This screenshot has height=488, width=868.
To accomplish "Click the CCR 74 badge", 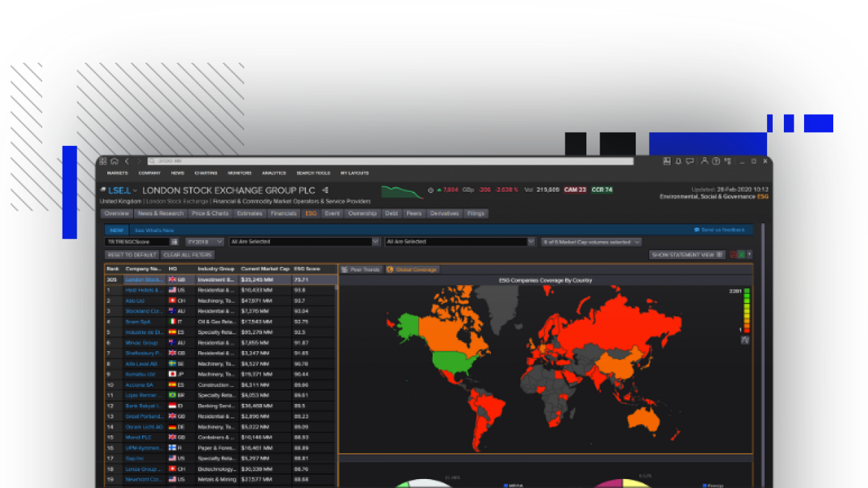I will pyautogui.click(x=602, y=190).
